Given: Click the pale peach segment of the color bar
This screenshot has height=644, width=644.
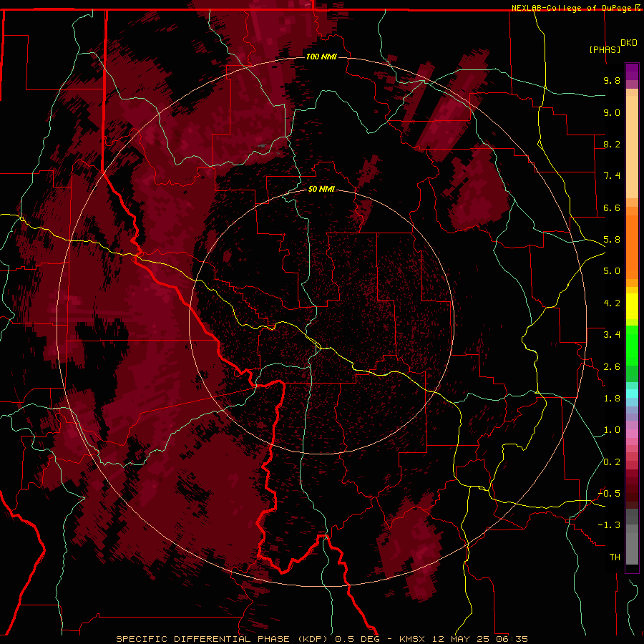Looking at the screenshot, I should point(632,148).
